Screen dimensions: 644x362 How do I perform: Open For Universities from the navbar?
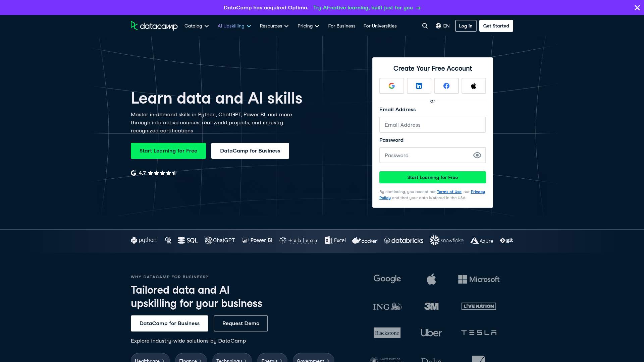(380, 26)
